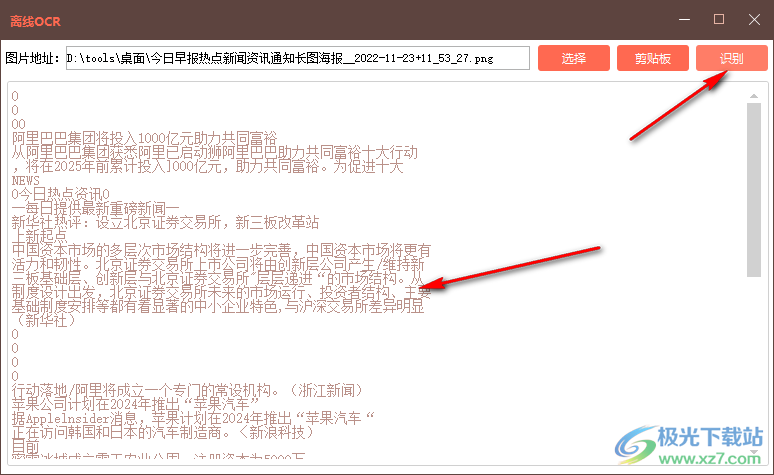Click the line starting ，将在2025年前累计投入

click(x=208, y=166)
